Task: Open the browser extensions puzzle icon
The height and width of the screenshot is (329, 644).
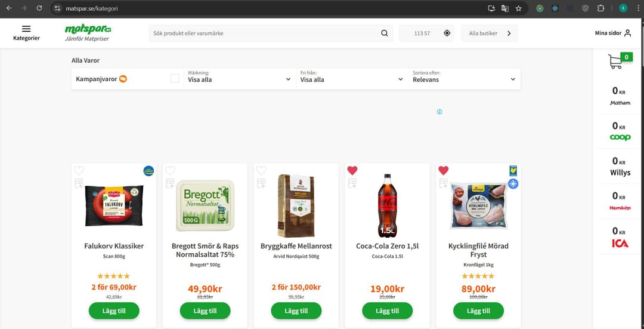Action: (601, 8)
